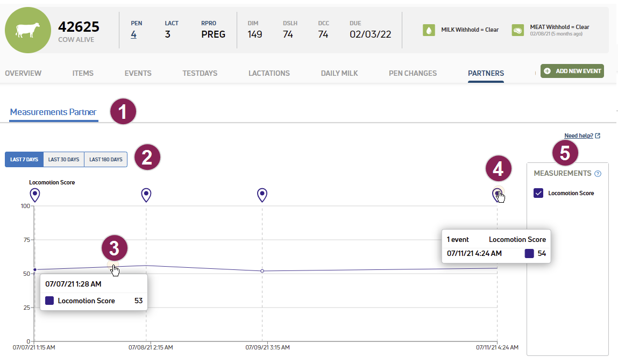618x364 pixels.
Task: Switch chart to Last 180 Days
Action: coord(105,160)
